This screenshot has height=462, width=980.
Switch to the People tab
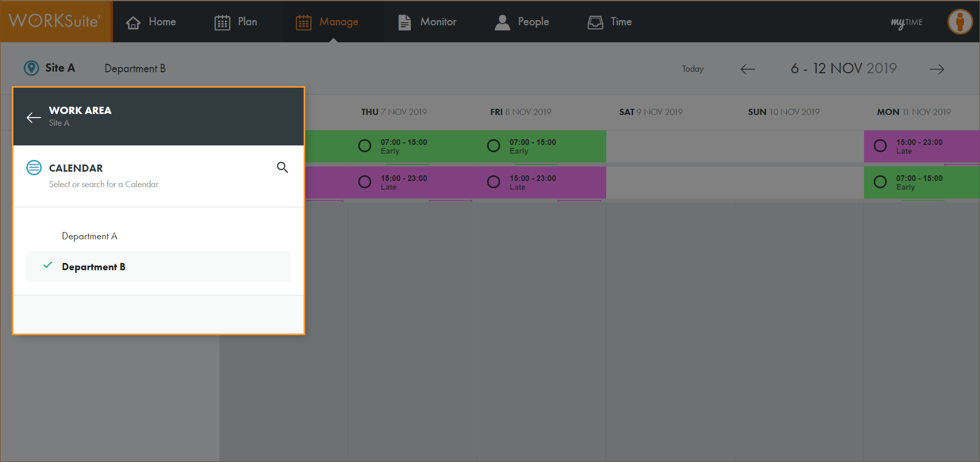click(x=522, y=22)
